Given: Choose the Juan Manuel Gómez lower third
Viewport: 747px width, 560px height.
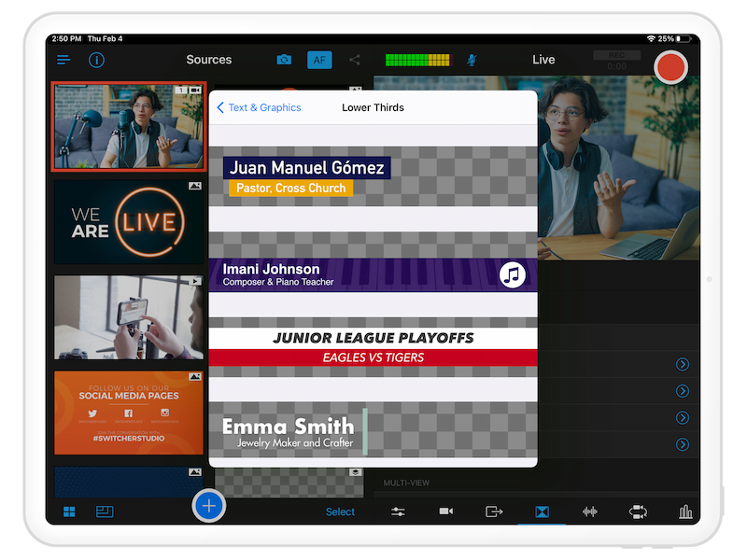Looking at the screenshot, I should 373,176.
